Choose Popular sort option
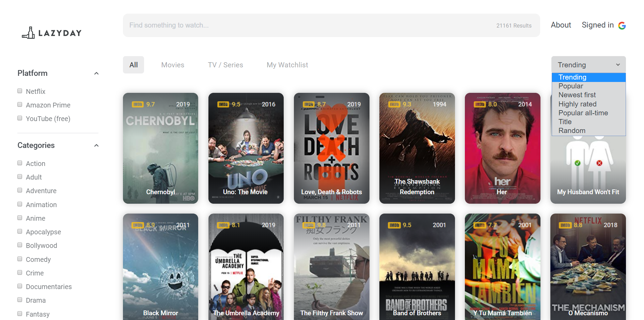 click(x=588, y=86)
